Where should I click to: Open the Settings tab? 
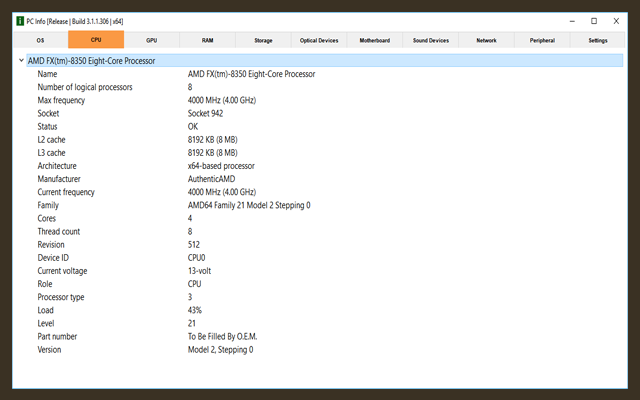click(x=598, y=40)
